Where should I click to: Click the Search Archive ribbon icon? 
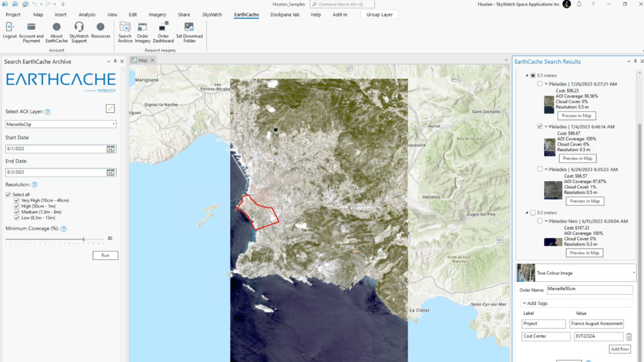(125, 27)
